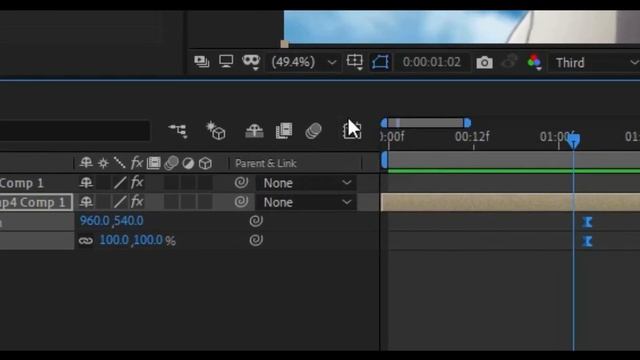Screen dimensions: 640x360
Task: Take snapshot with the camera icon
Action: 484,62
